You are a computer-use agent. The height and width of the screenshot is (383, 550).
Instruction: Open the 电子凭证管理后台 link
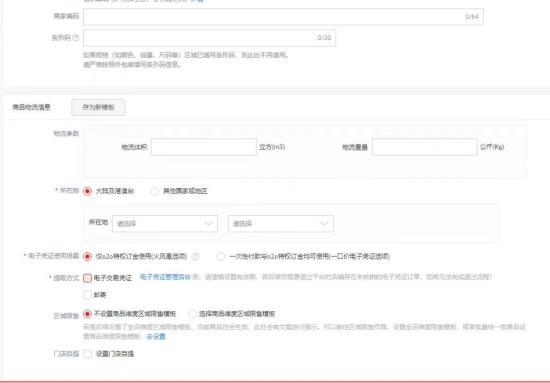click(165, 277)
